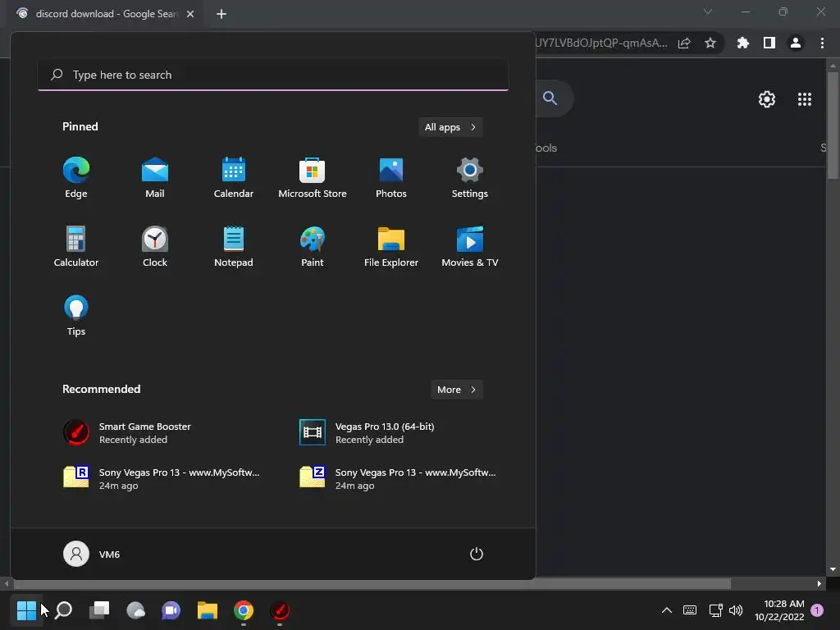Open Chrome three-dot menu
The height and width of the screenshot is (630, 840).
822,43
